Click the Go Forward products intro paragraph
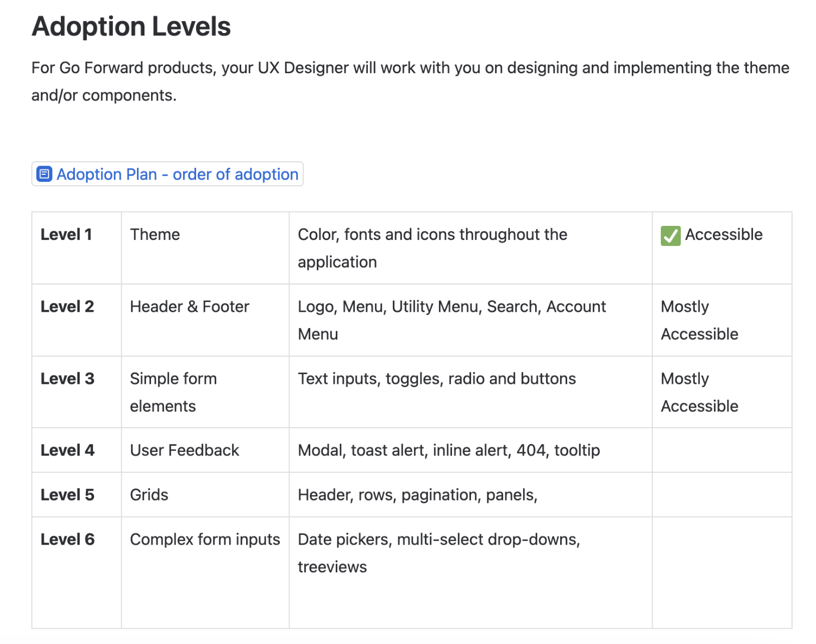 tap(410, 81)
